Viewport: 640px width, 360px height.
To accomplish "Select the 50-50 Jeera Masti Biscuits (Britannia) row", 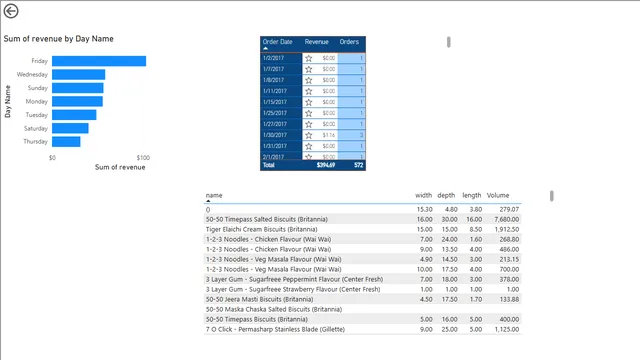I will click(x=362, y=299).
